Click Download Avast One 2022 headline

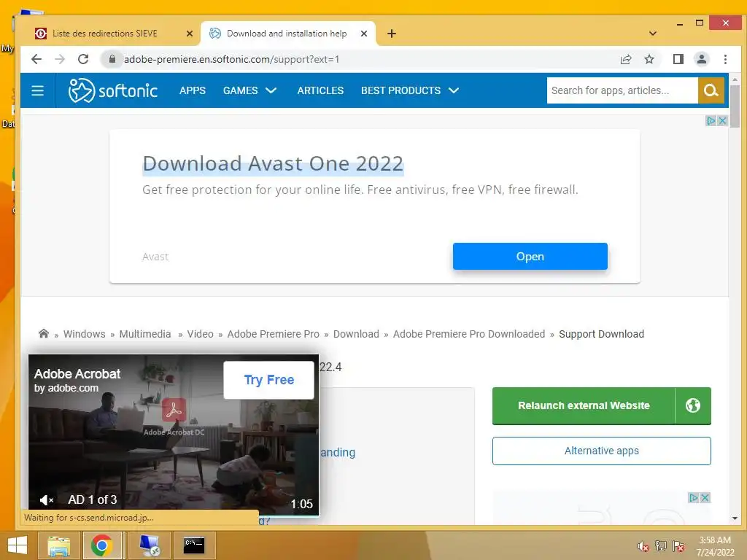273,163
